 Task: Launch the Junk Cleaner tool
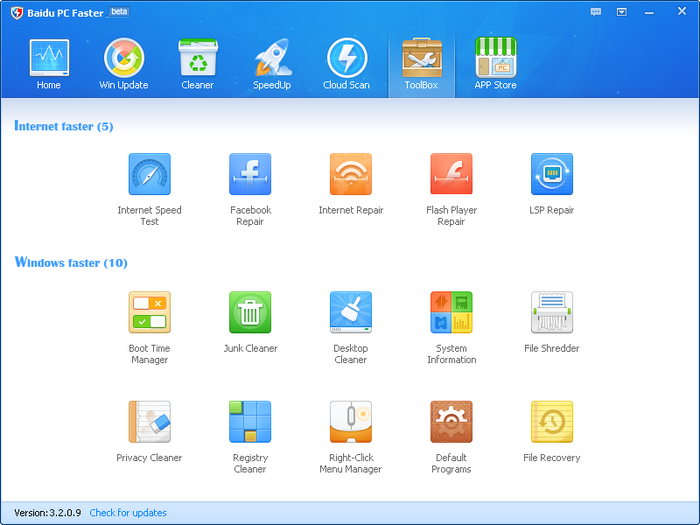point(250,312)
